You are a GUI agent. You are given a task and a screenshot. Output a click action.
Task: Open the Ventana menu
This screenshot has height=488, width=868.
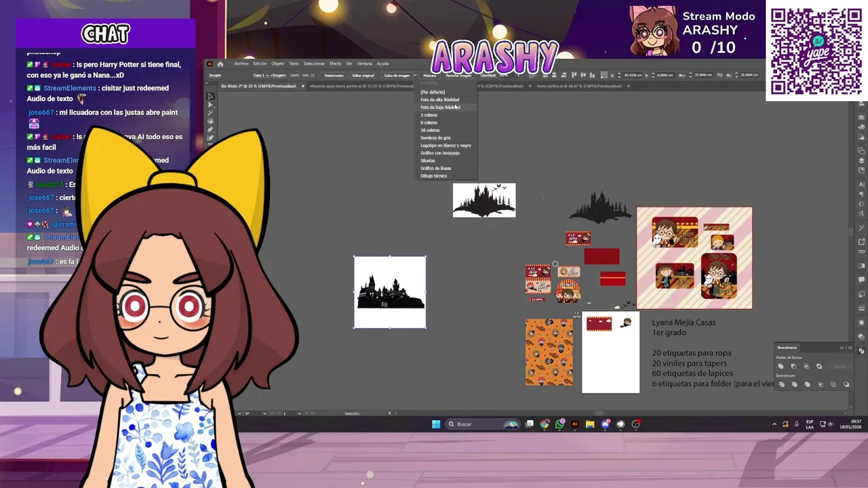pos(364,64)
